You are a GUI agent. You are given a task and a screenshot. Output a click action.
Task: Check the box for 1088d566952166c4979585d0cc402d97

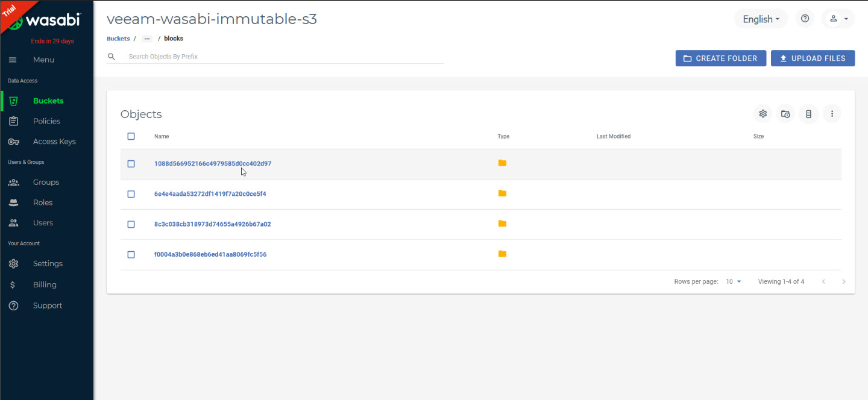pyautogui.click(x=131, y=164)
